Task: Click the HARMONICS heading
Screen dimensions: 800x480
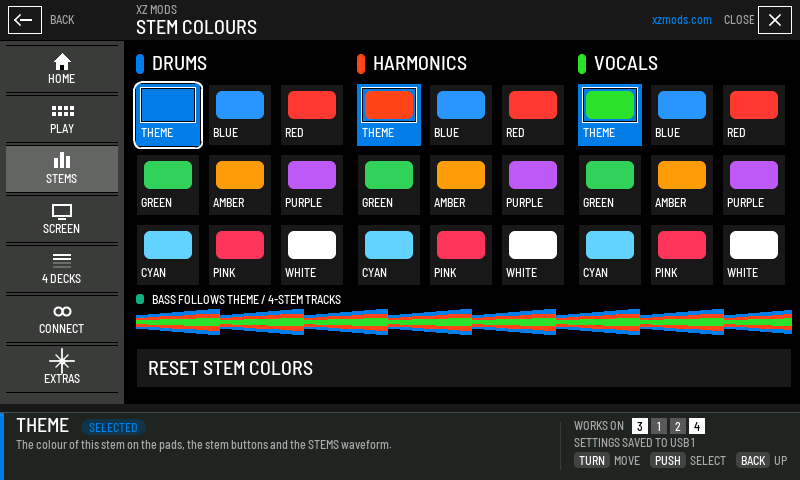Action: [x=420, y=63]
